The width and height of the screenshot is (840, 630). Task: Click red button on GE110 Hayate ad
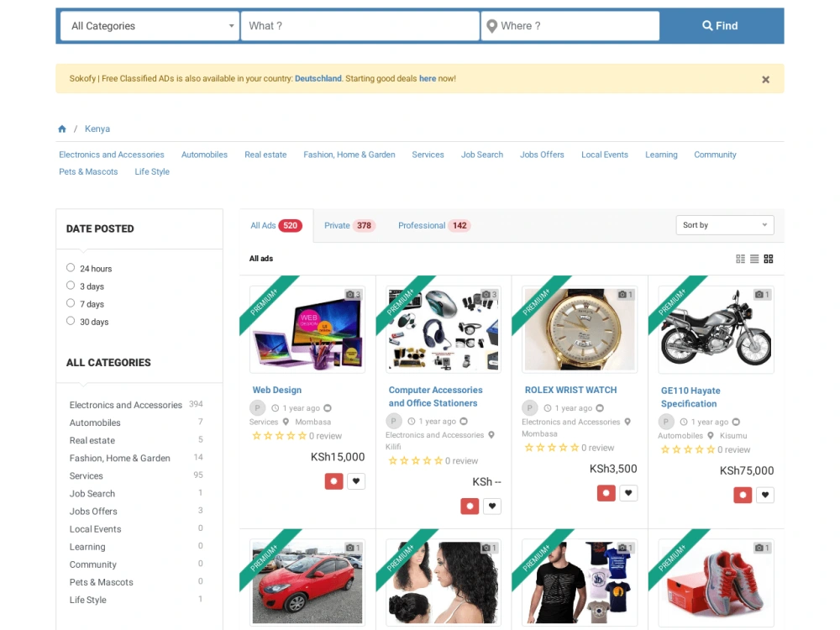click(743, 495)
